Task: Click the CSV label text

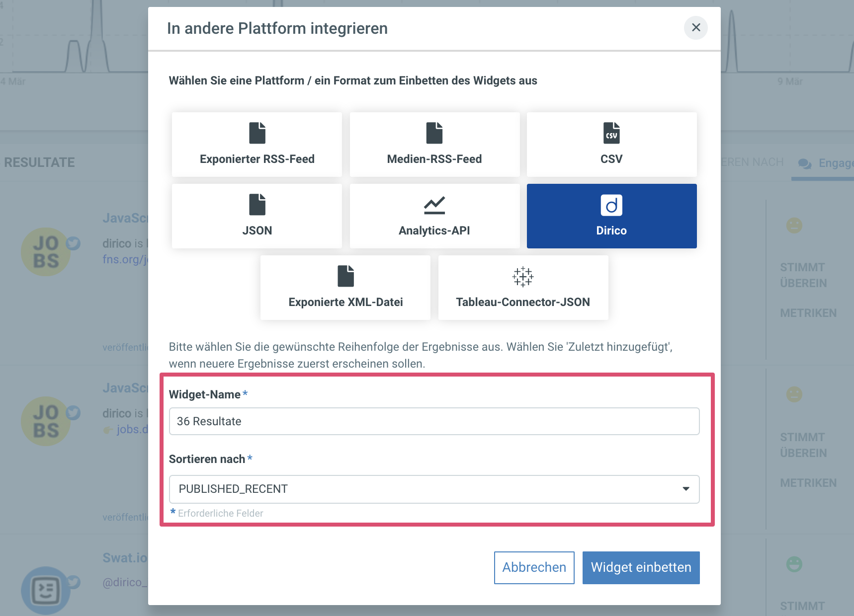Action: 611,159
